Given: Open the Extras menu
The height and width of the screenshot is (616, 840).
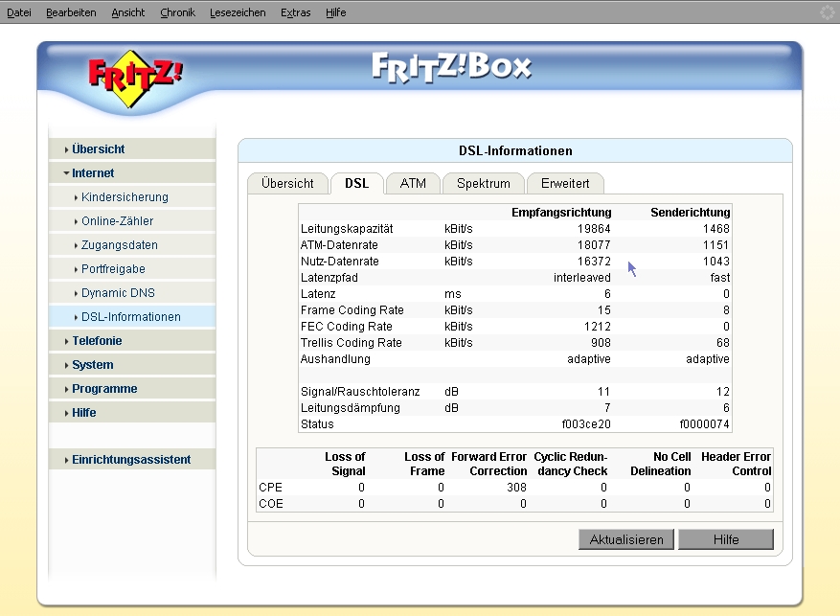Looking at the screenshot, I should coord(295,12).
